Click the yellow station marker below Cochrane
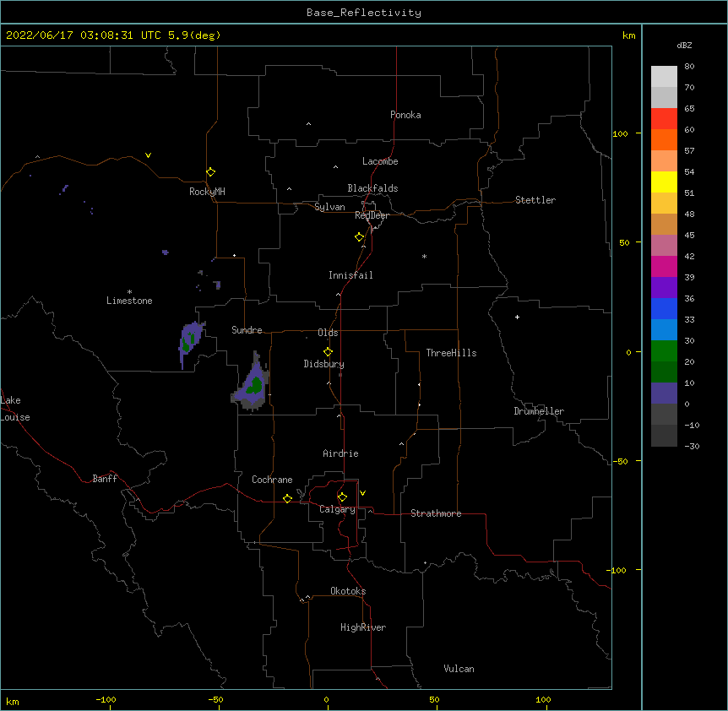 click(x=287, y=498)
